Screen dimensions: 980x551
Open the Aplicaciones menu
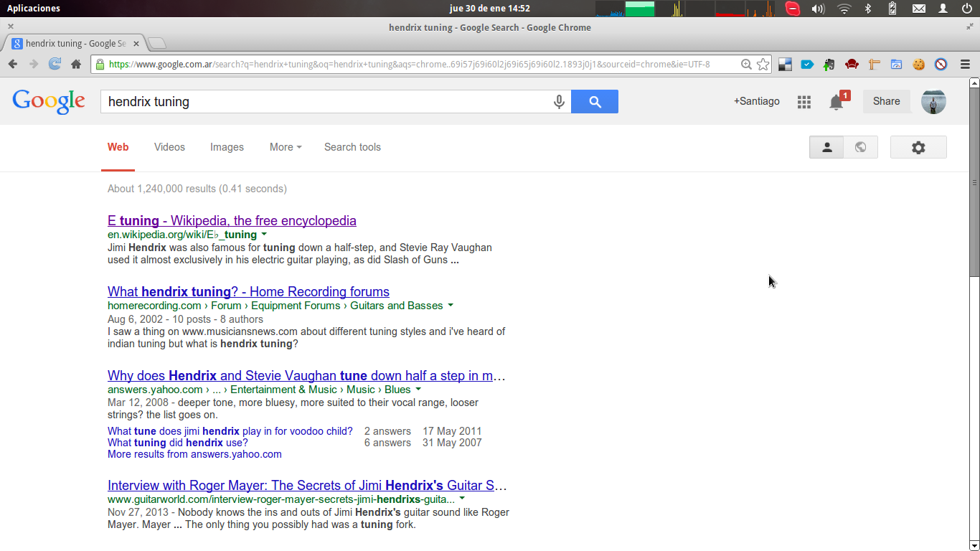(x=34, y=9)
